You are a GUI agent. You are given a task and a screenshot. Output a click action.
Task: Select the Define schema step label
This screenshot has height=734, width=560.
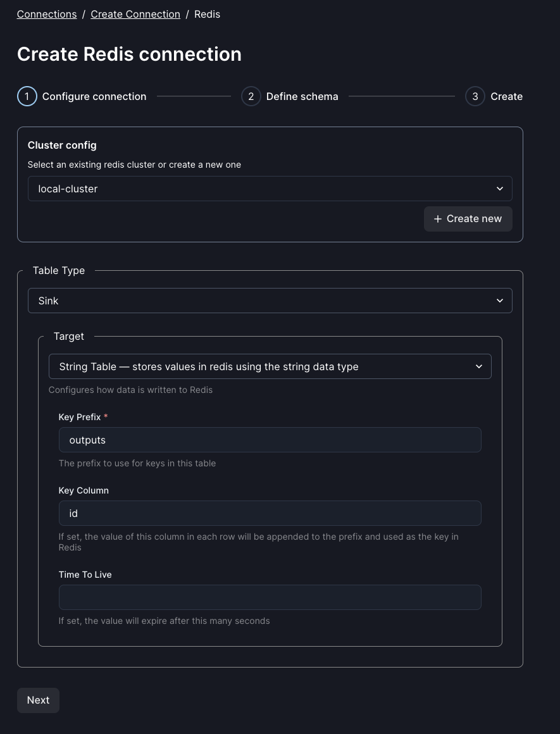(x=302, y=96)
